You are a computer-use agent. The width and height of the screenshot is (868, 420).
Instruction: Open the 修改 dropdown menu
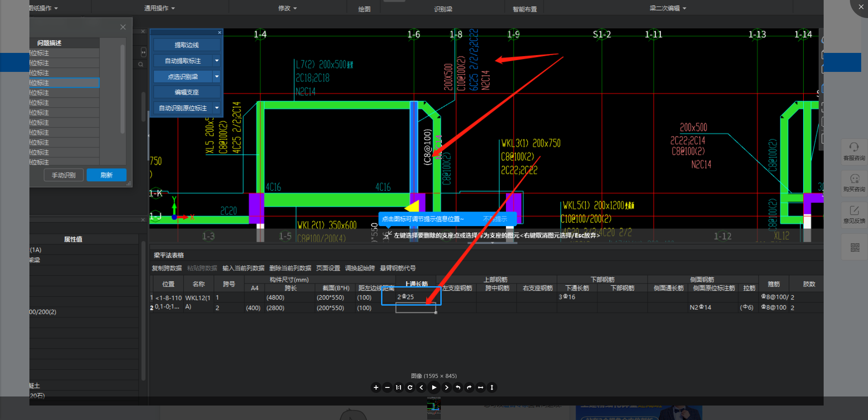pos(287,8)
